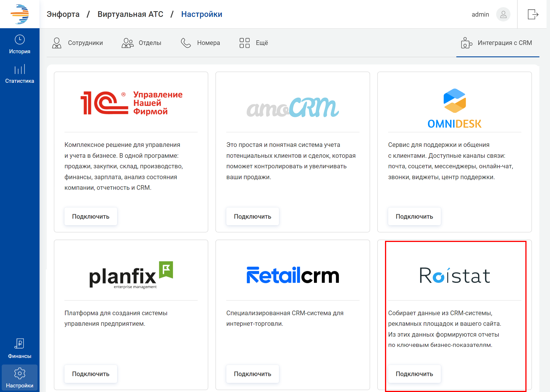Screen dimensions: 550x392
Task: Click the Настройки breadcrumb link
Action: pos(202,14)
